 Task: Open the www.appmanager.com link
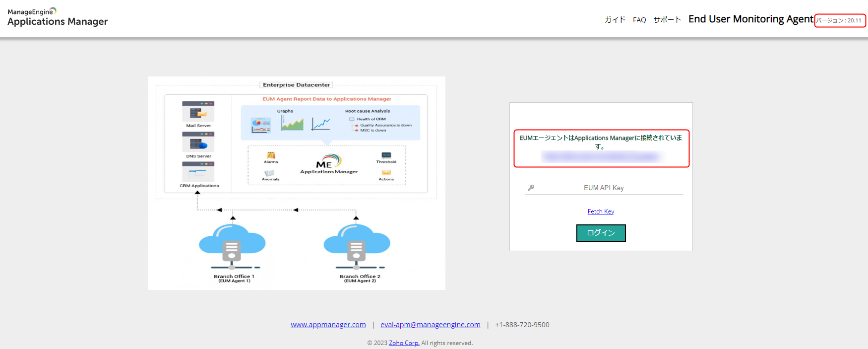click(x=328, y=325)
